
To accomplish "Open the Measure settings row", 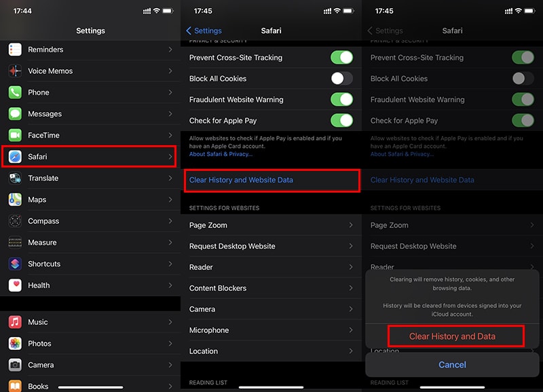I will tap(90, 243).
